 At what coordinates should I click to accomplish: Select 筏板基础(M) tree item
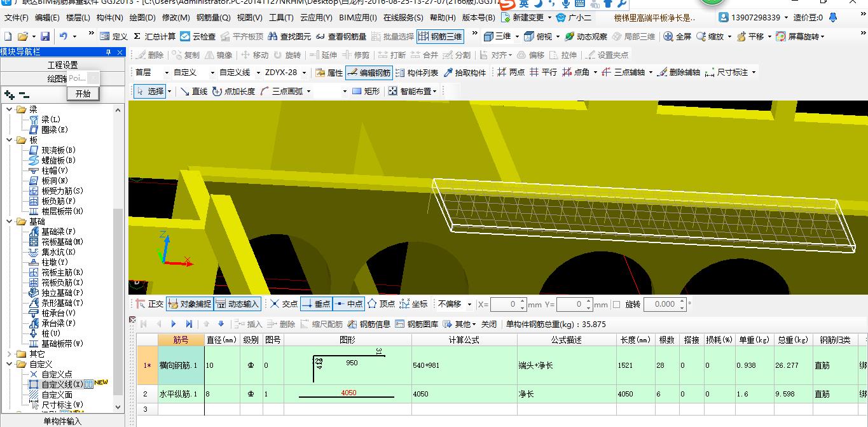62,242
